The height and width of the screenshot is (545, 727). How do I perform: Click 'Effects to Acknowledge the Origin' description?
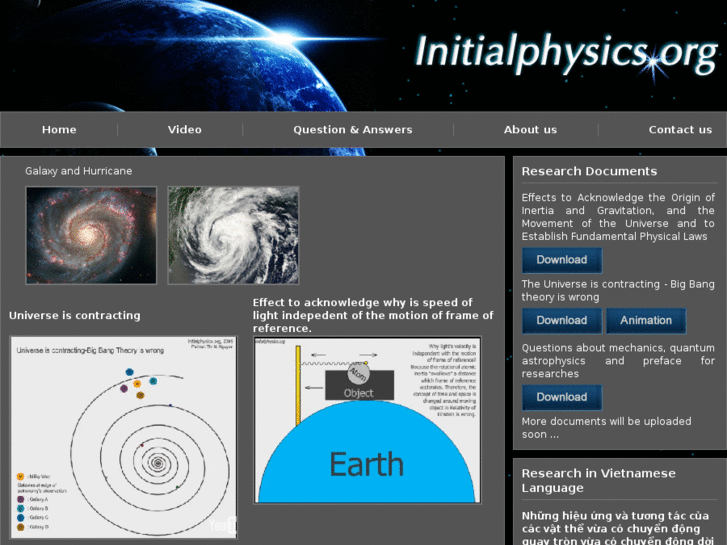tap(618, 217)
